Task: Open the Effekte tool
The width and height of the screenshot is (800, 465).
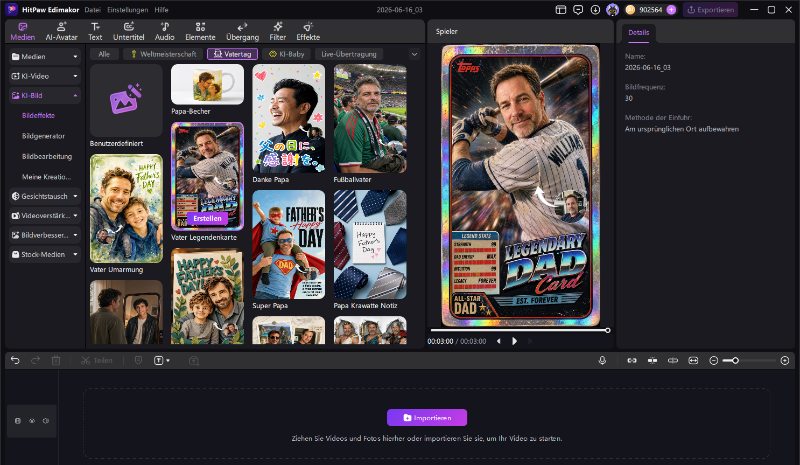Action: pos(308,31)
